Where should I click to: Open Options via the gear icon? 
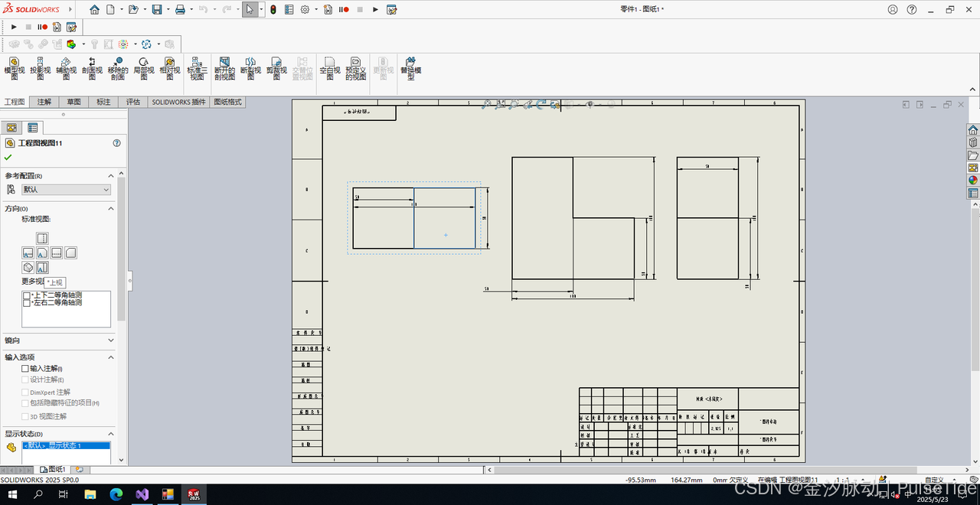[305, 10]
